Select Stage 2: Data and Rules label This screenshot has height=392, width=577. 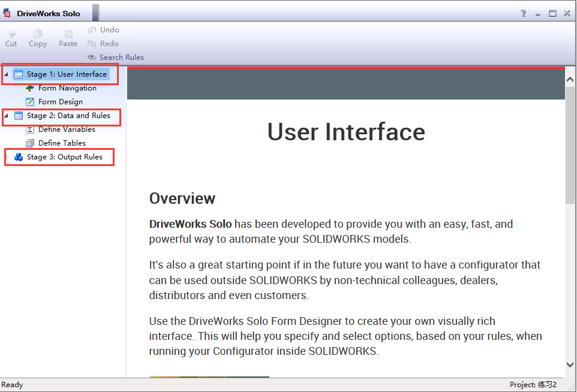click(x=68, y=116)
